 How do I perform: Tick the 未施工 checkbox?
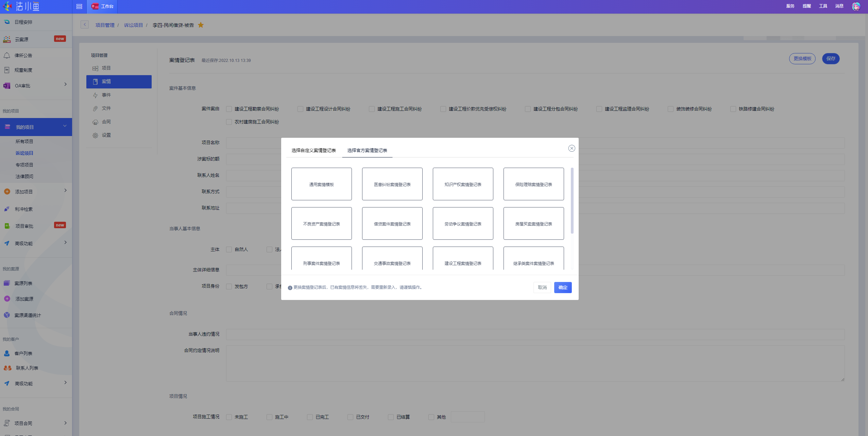[x=229, y=417]
